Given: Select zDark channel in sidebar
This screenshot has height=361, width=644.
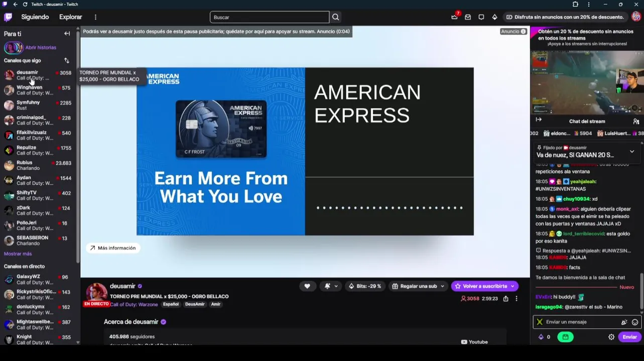Looking at the screenshot, I should (x=39, y=211).
